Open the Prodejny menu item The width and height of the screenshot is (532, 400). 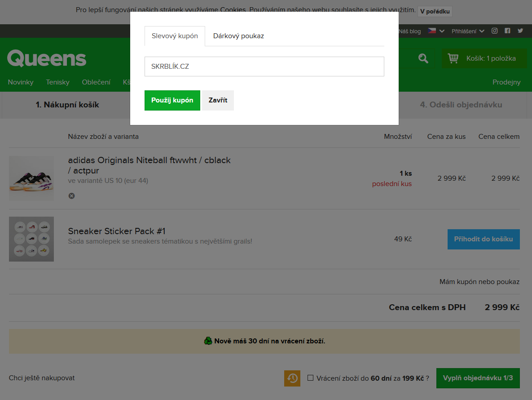click(506, 82)
